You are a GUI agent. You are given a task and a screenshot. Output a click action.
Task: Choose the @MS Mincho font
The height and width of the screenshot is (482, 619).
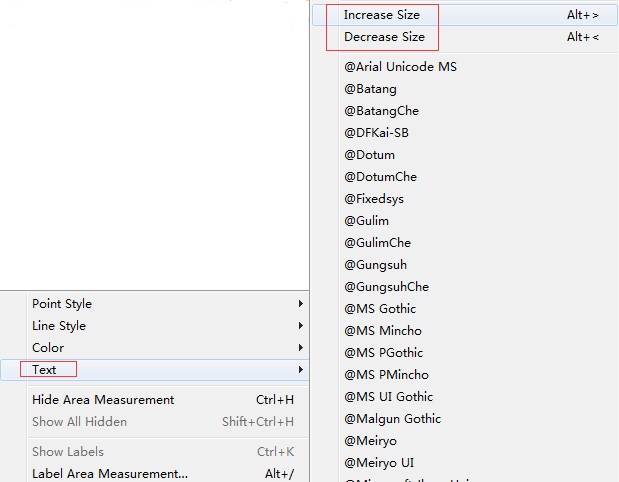point(383,331)
